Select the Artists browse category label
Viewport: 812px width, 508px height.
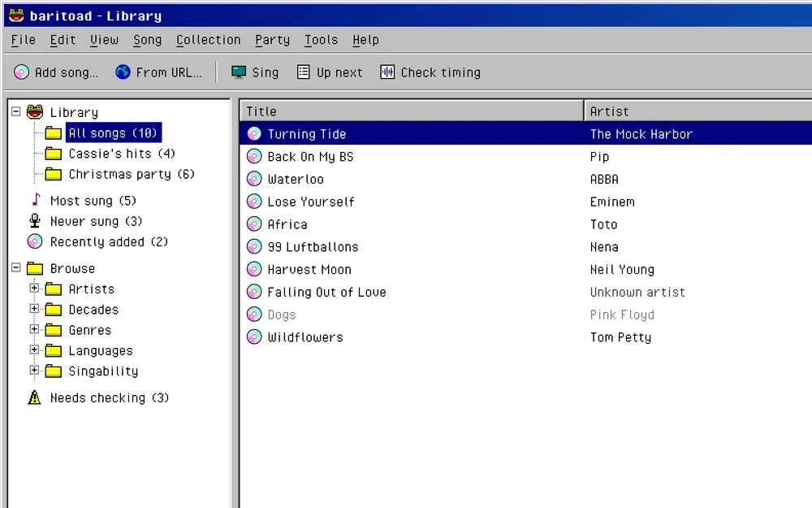click(x=92, y=289)
